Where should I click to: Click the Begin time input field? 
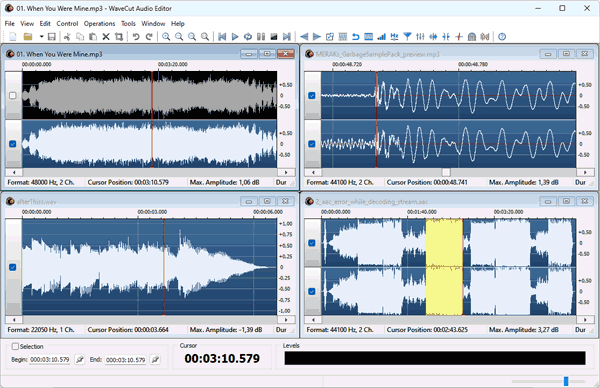point(50,360)
